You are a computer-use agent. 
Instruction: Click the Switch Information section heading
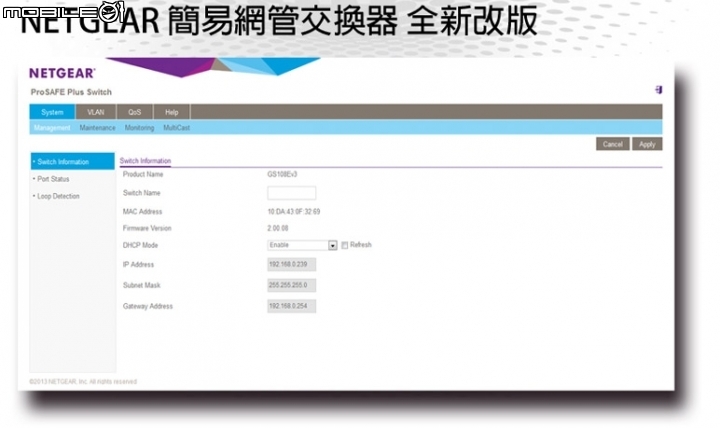145,161
